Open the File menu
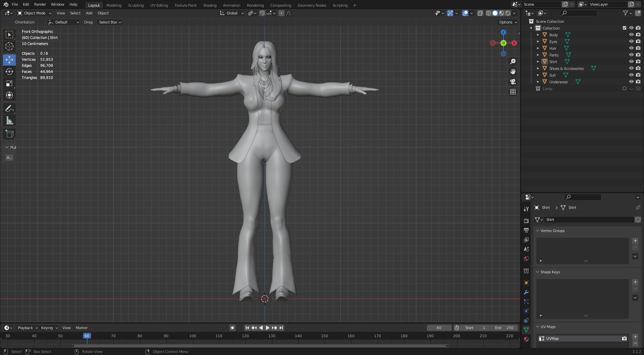The height and width of the screenshot is (355, 644). (x=15, y=4)
